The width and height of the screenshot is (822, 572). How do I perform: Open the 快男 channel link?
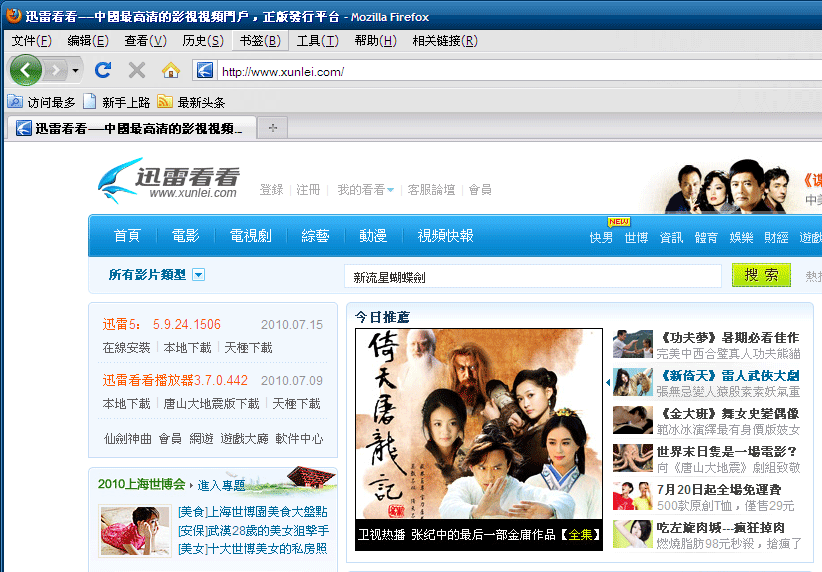[601, 238]
